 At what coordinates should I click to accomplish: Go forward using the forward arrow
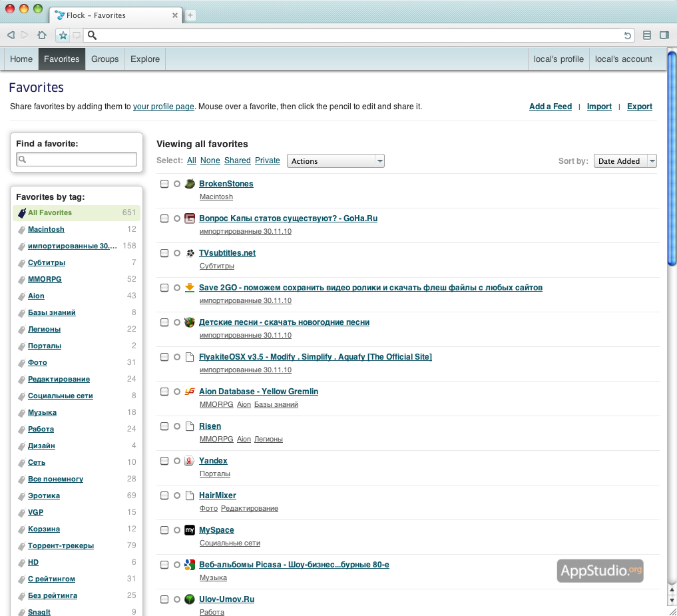25,35
